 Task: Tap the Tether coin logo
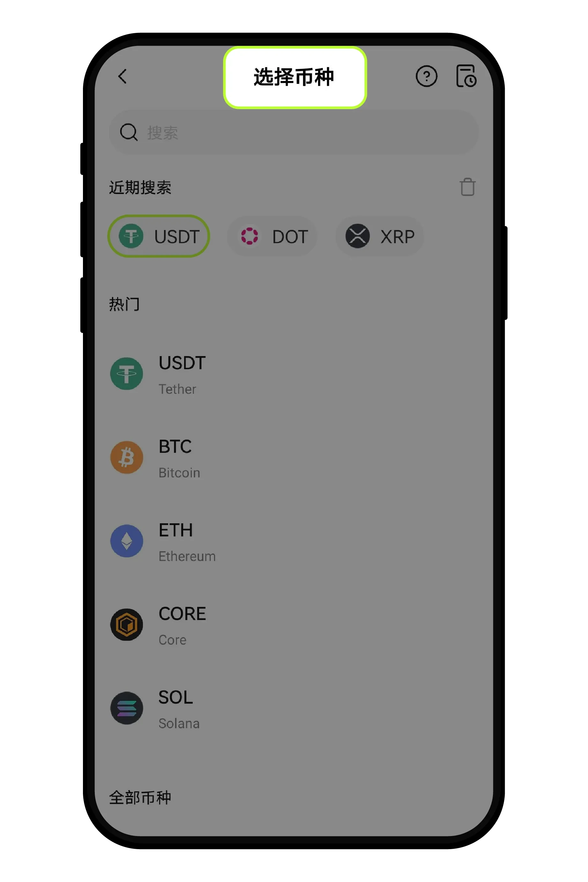click(126, 373)
